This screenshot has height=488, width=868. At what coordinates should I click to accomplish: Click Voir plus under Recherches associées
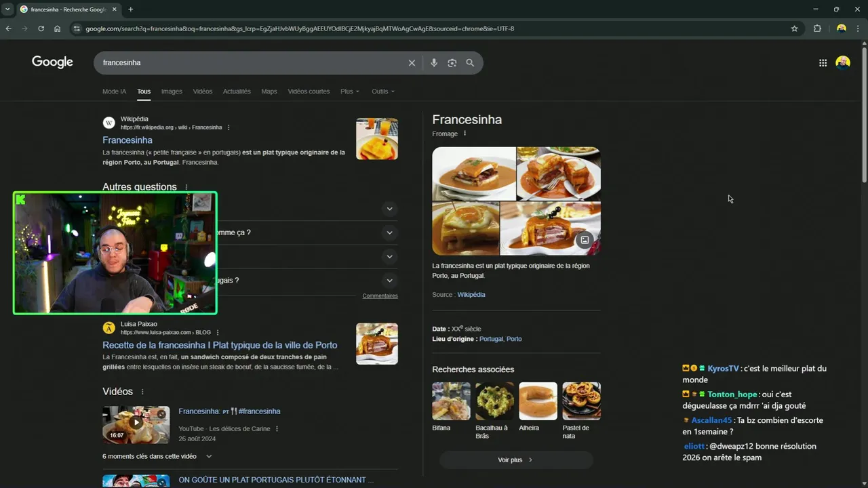tap(516, 460)
